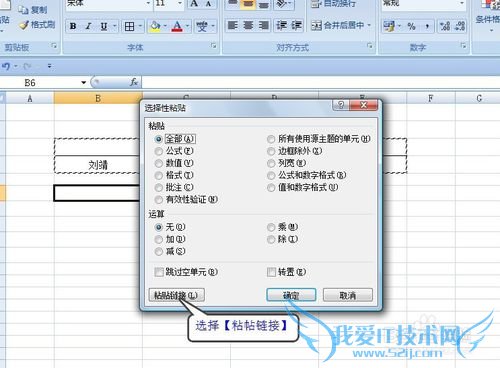Select the 边框除外(X) radio option
Viewport: 500px width, 368px height.
click(294, 151)
